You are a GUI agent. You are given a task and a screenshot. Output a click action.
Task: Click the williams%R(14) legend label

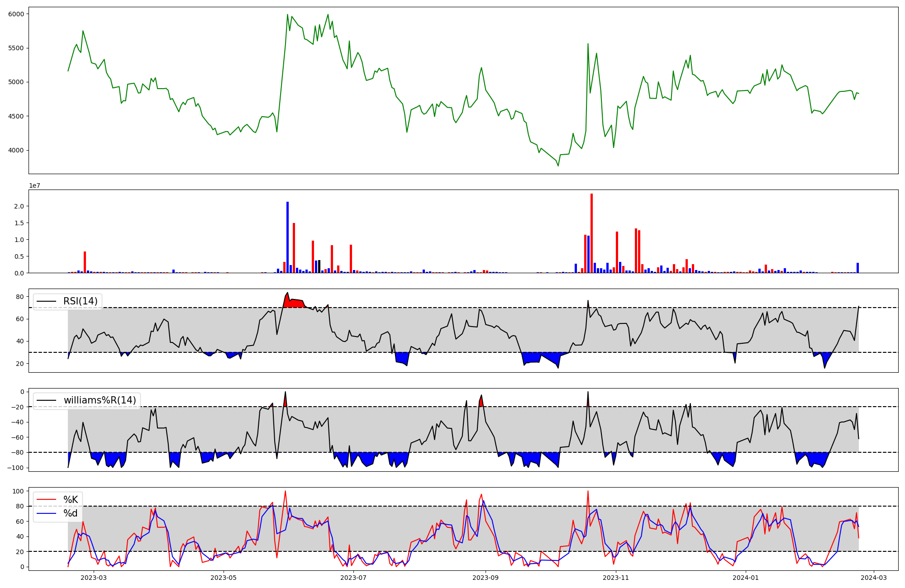point(100,400)
